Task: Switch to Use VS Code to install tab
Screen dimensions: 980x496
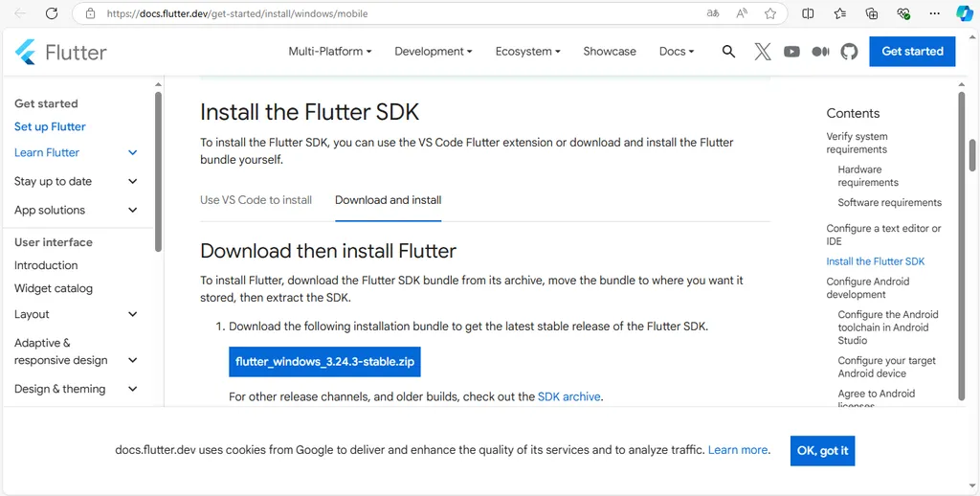Action: coord(256,200)
